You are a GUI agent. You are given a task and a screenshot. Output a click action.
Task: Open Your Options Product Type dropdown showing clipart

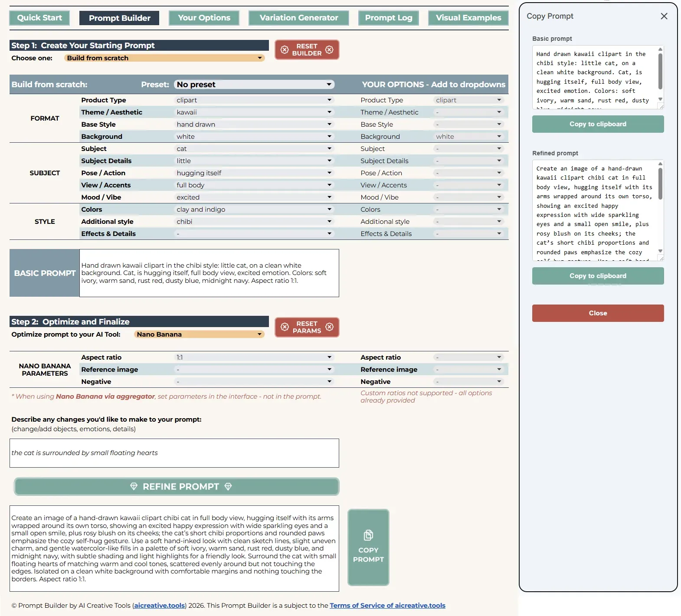click(469, 100)
